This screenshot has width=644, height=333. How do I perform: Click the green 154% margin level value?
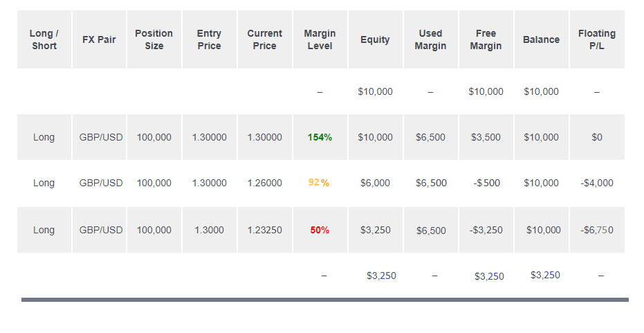click(320, 137)
